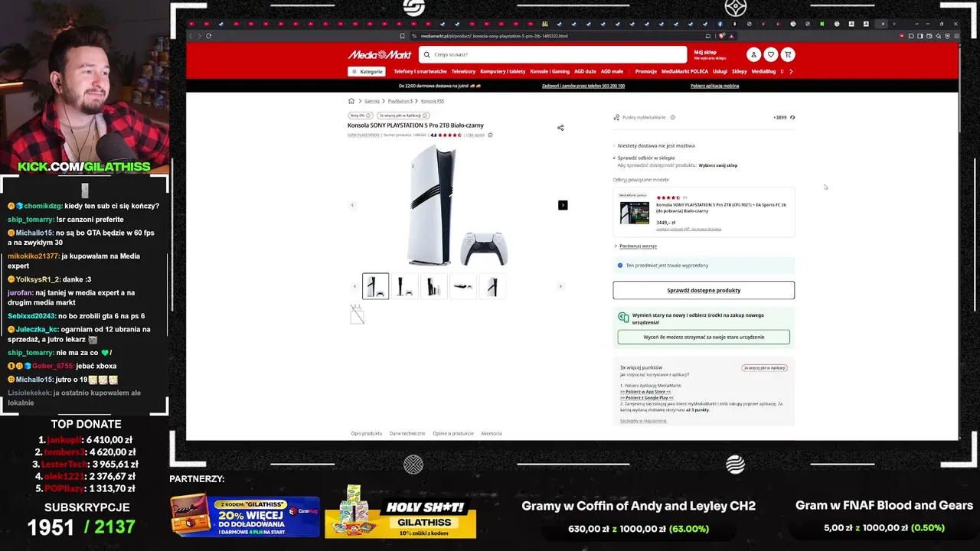Open Telefony i smartwatche category
The width and height of the screenshot is (980, 551).
(420, 72)
